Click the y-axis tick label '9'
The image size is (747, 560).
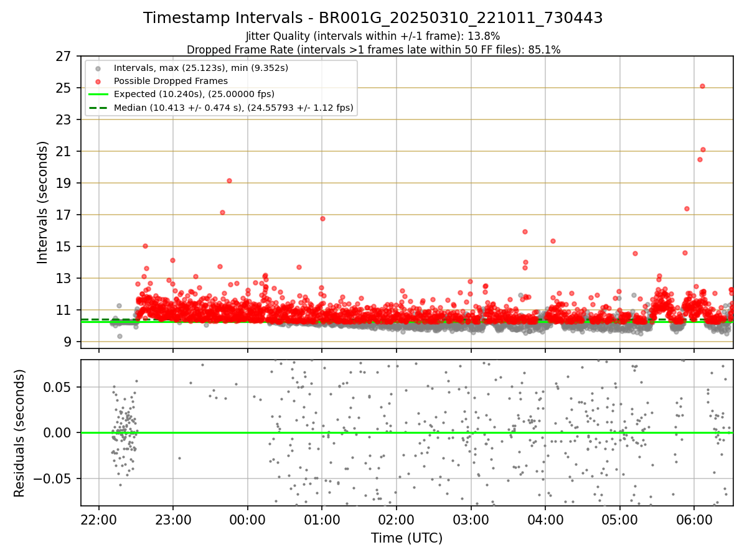[x=68, y=342]
